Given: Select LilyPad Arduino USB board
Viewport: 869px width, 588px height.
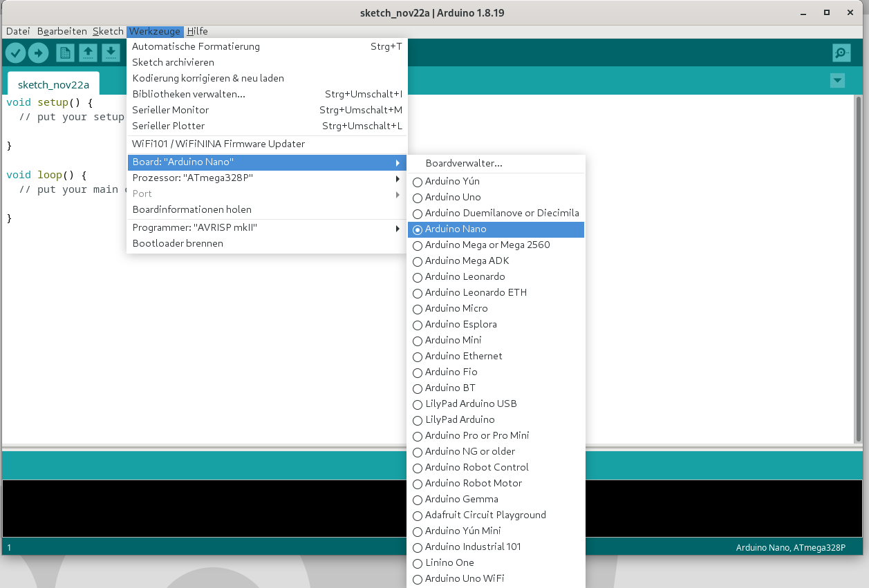Looking at the screenshot, I should (496, 404).
